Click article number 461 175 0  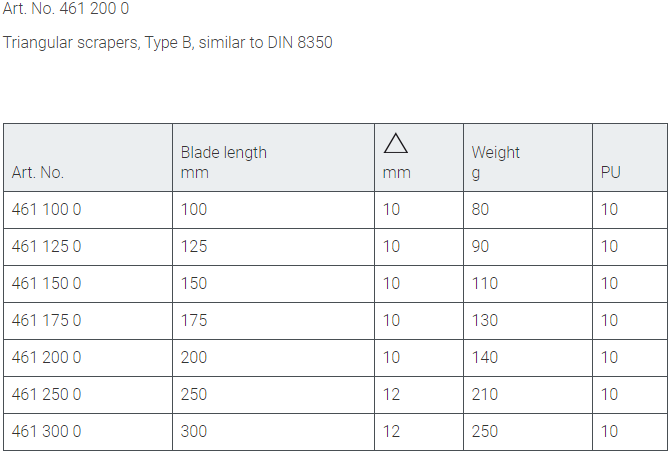coord(46,321)
